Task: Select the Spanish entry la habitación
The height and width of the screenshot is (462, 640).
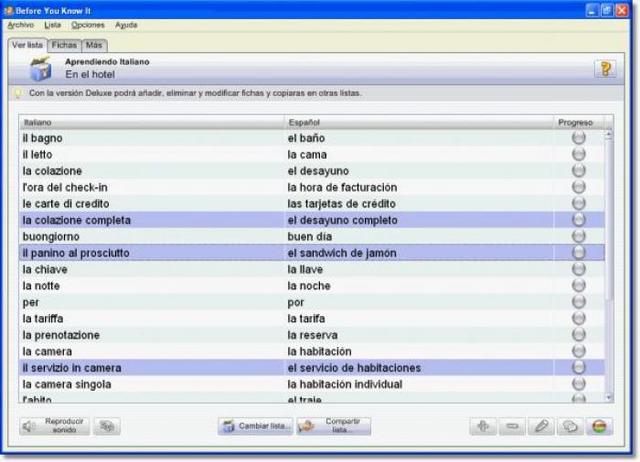Action: click(319, 351)
